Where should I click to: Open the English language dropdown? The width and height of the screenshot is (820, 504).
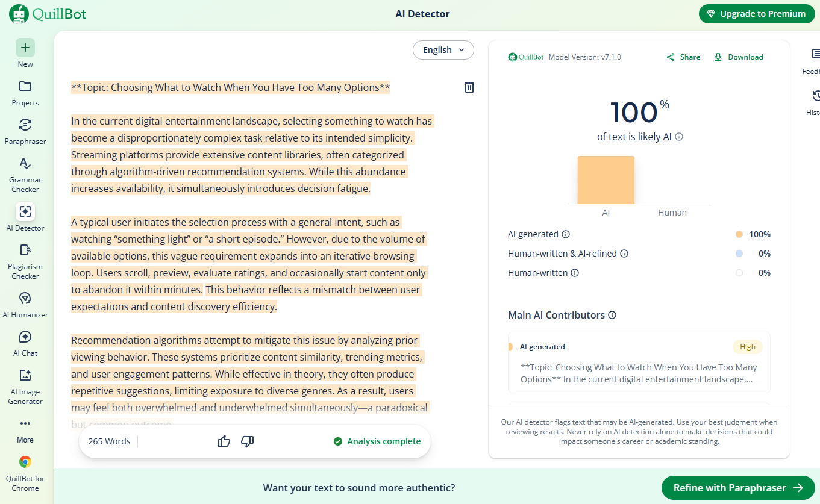tap(443, 50)
